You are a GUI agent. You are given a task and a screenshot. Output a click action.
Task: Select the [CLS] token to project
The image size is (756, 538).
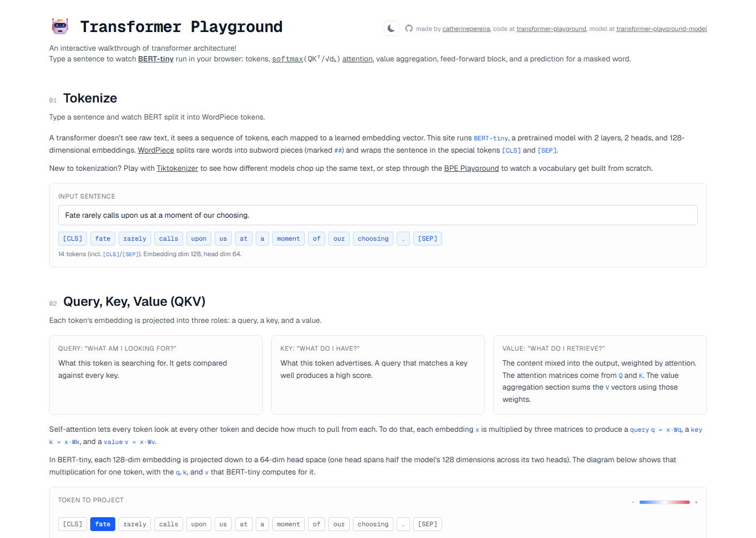point(73,524)
